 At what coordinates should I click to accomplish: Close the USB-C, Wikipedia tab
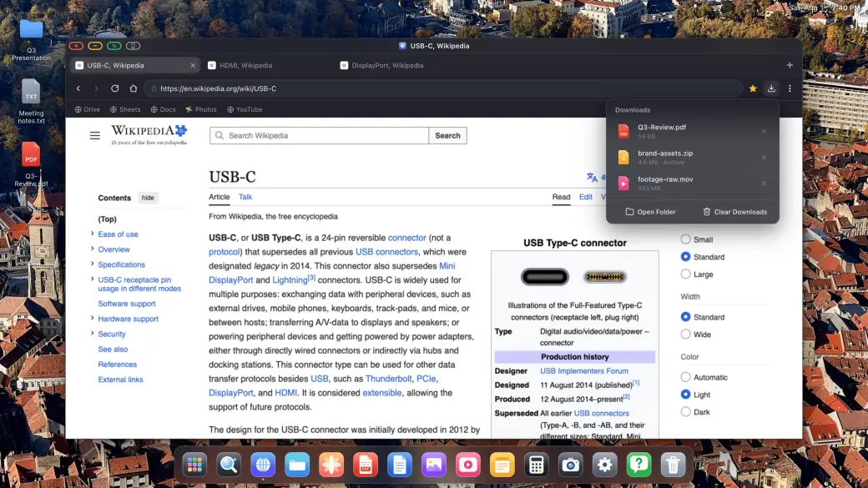tap(193, 65)
